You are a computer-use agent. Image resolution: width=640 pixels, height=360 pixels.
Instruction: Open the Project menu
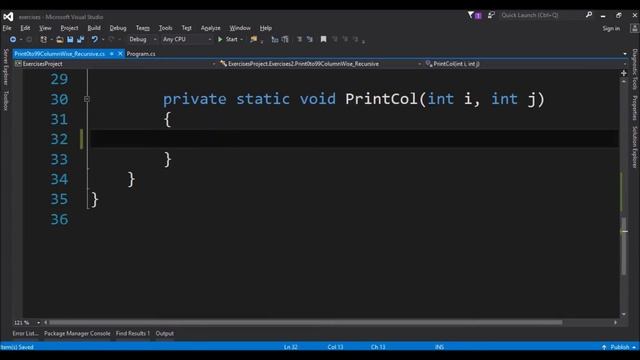[x=69, y=28]
